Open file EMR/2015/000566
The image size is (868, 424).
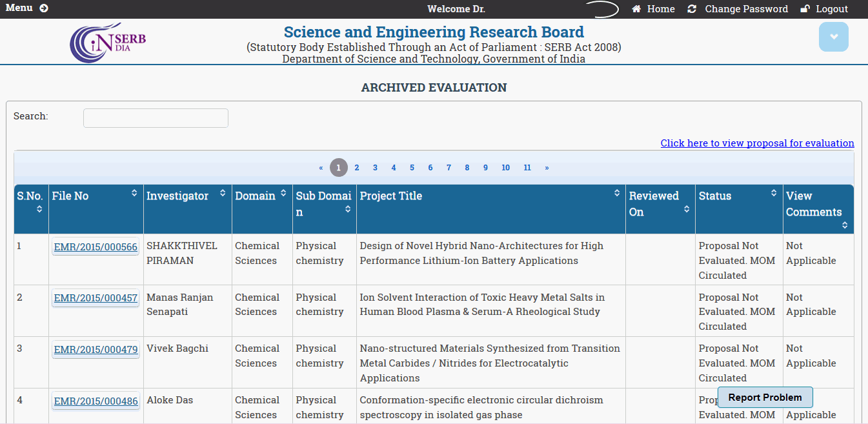point(96,247)
